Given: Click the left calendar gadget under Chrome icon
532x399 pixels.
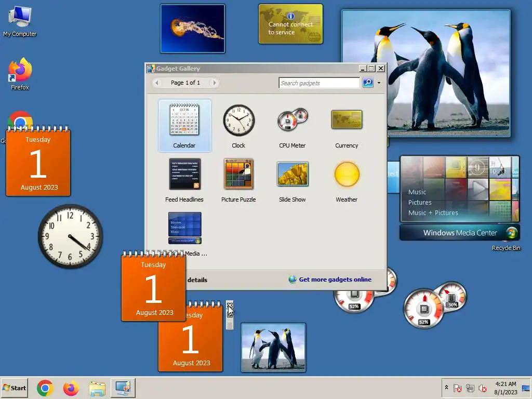Looking at the screenshot, I should pos(38,161).
